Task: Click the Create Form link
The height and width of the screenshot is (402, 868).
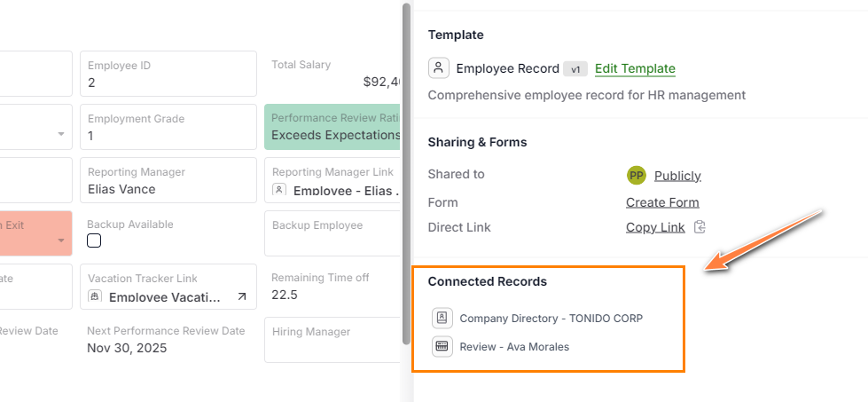Action: point(662,202)
